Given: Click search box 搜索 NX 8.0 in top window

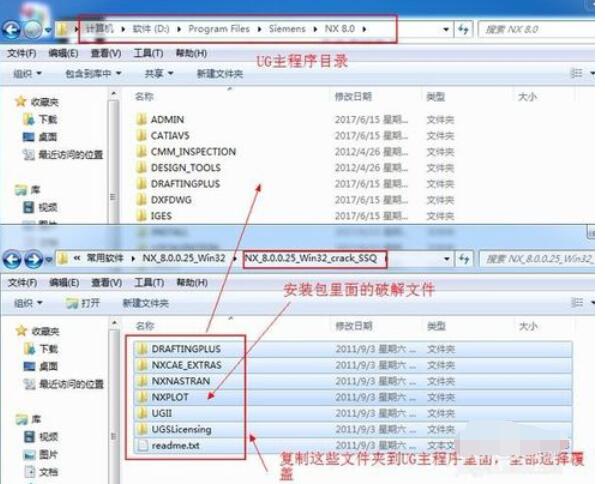Looking at the screenshot, I should pos(536,29).
